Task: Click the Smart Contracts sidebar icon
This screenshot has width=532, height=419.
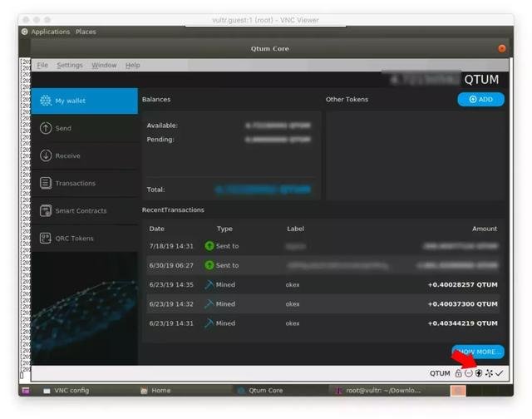Action: coord(46,210)
